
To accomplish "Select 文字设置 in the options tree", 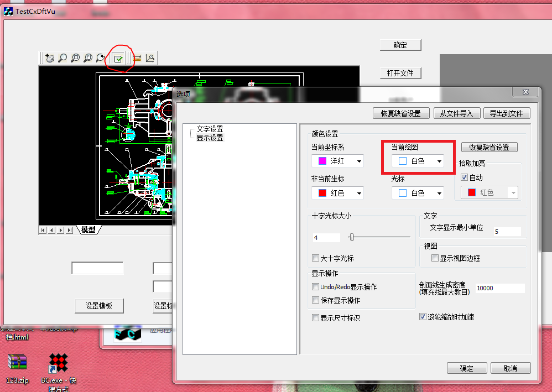I will tap(210, 129).
